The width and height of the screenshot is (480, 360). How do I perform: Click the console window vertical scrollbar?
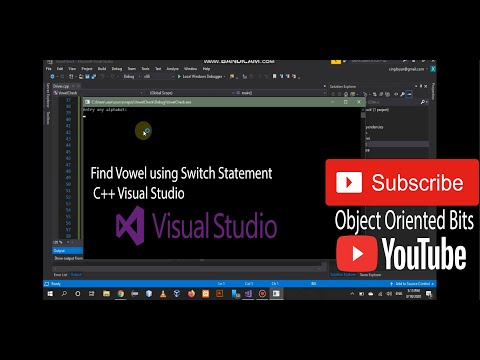coord(363,183)
